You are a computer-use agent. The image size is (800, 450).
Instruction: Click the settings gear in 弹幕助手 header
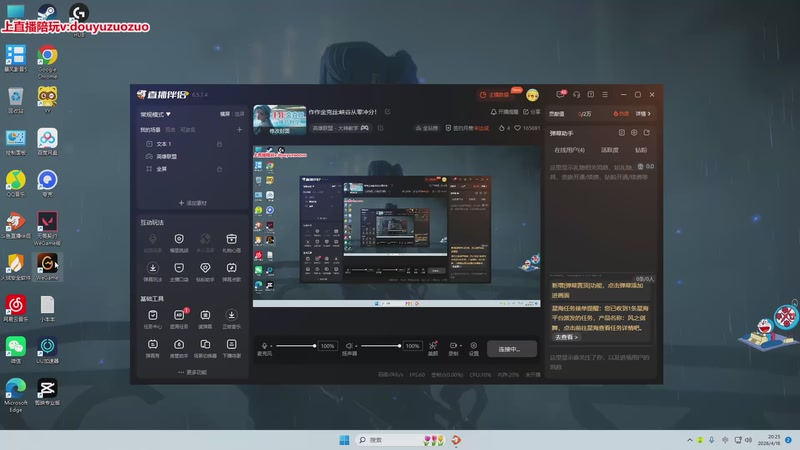tap(634, 133)
